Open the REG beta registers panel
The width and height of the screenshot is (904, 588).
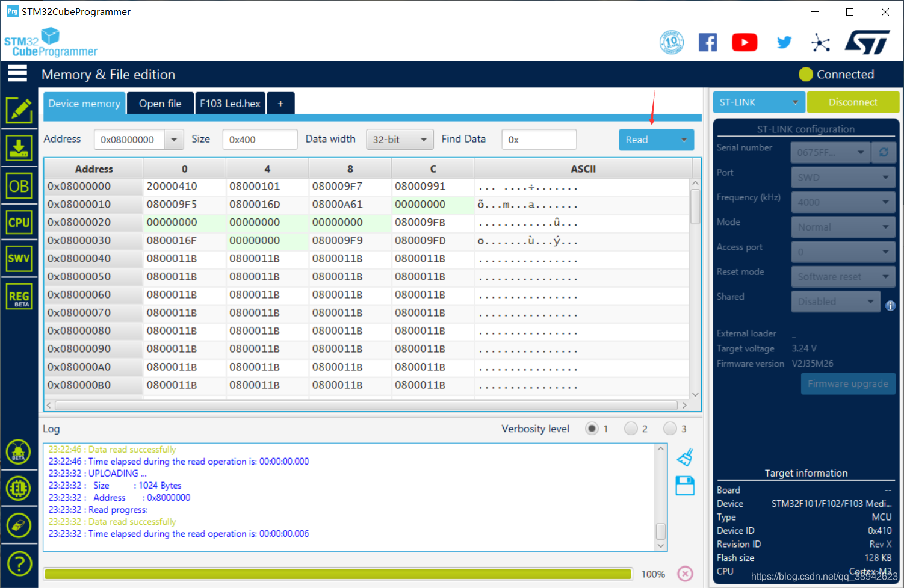[19, 297]
